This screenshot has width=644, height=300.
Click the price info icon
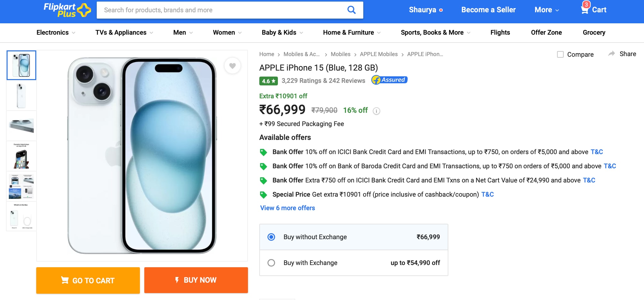point(377,111)
